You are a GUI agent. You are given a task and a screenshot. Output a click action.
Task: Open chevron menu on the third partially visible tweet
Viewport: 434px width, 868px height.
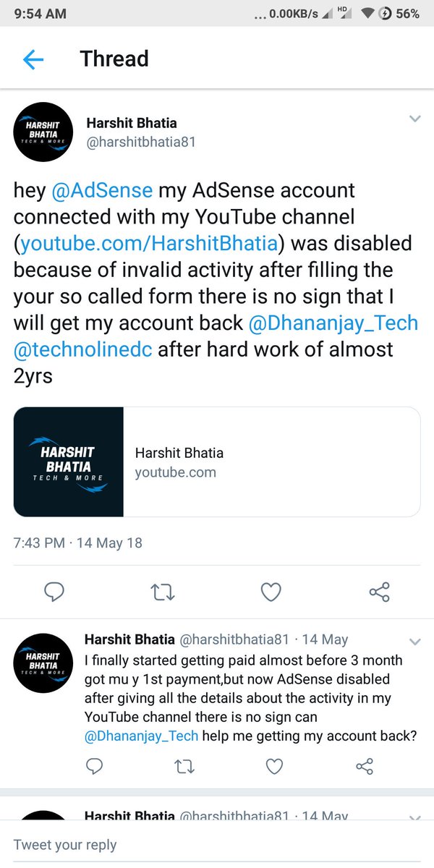[414, 817]
